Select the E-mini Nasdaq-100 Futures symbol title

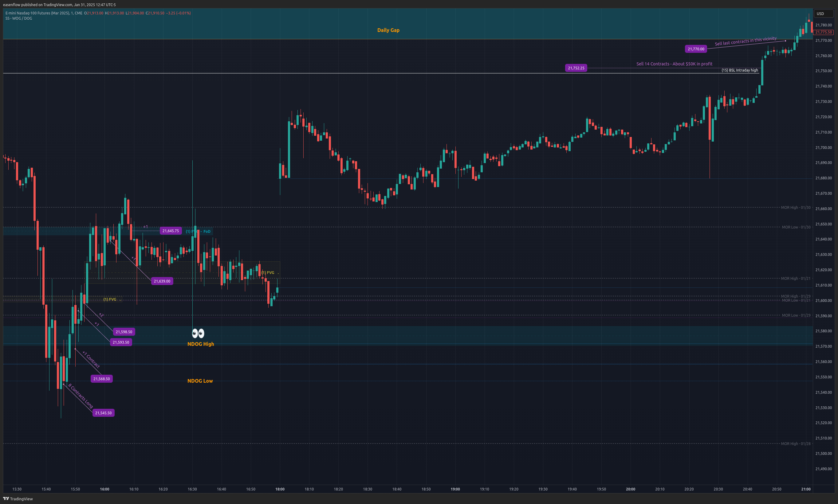(x=44, y=13)
